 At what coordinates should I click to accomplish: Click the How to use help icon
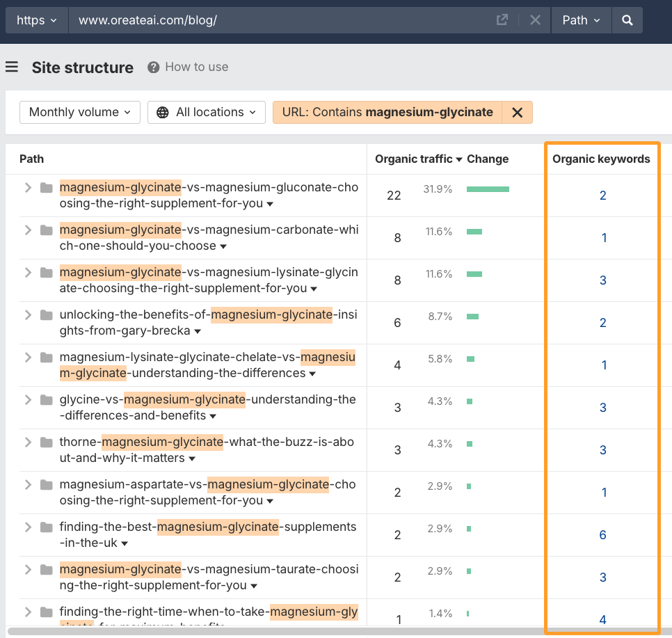coord(153,67)
